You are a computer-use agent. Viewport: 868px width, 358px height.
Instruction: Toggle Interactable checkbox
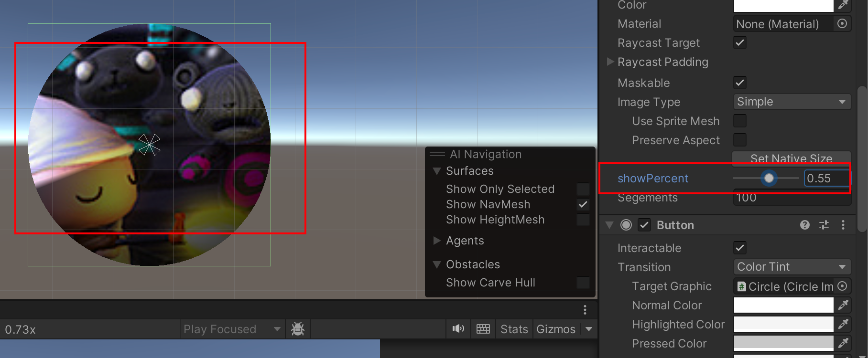coord(740,248)
